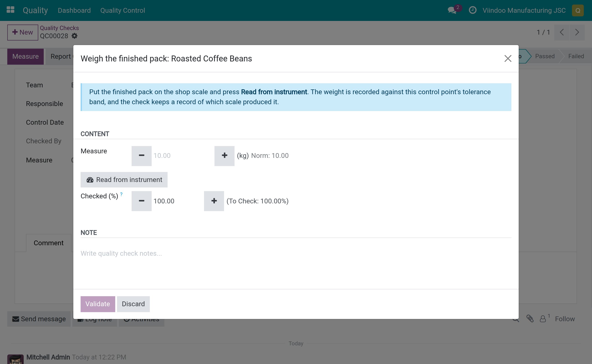
Task: Discard the quality check dialog
Action: pyautogui.click(x=133, y=304)
